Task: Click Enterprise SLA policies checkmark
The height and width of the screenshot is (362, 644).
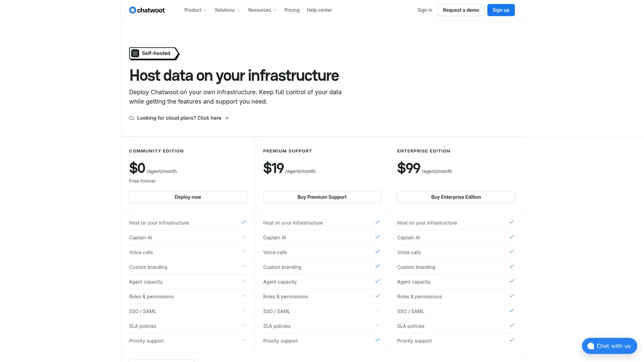Action: [512, 325]
